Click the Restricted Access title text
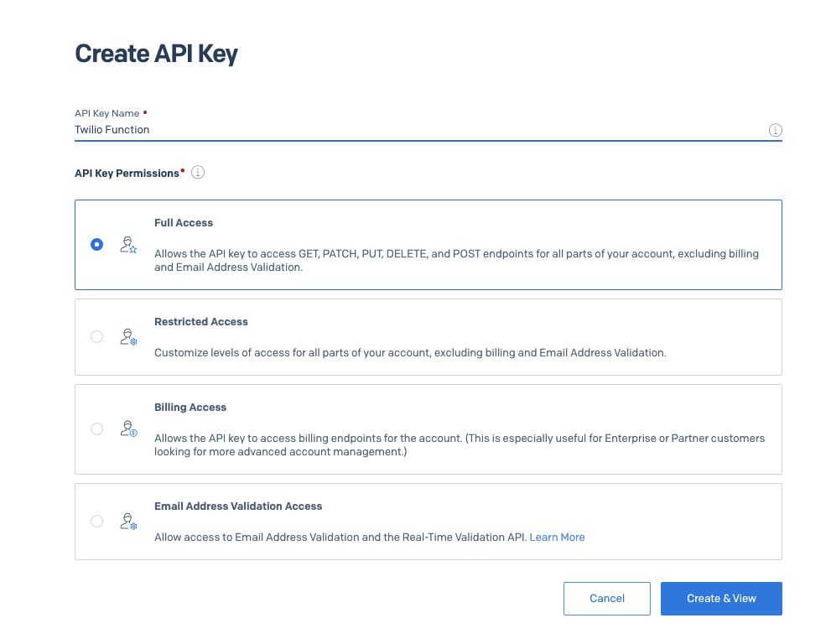 pos(201,322)
